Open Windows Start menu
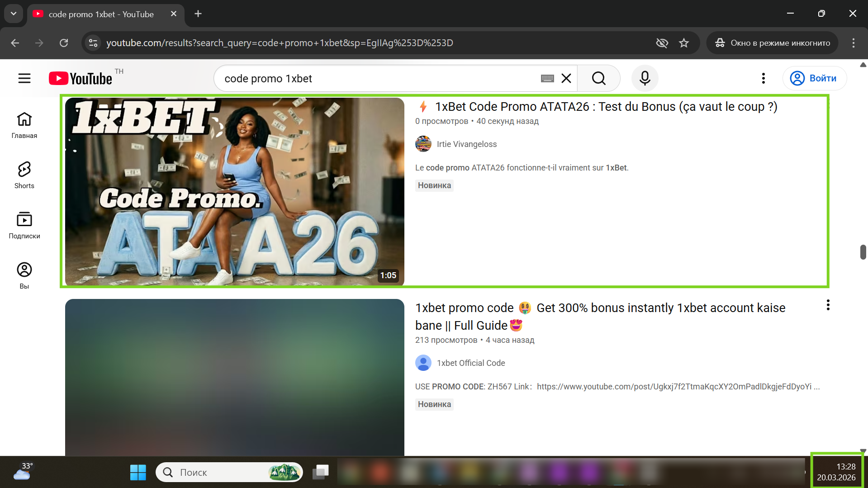Image resolution: width=868 pixels, height=488 pixels. click(138, 473)
